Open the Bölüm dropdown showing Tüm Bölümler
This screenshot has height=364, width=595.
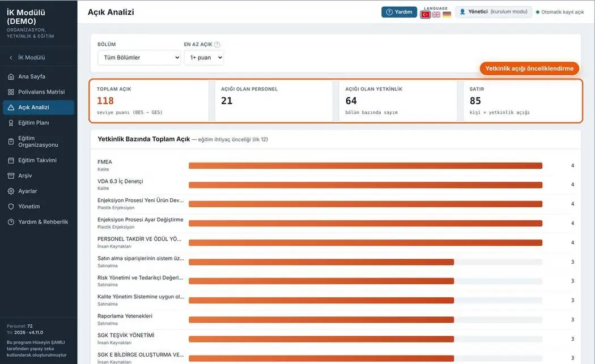[139, 58]
